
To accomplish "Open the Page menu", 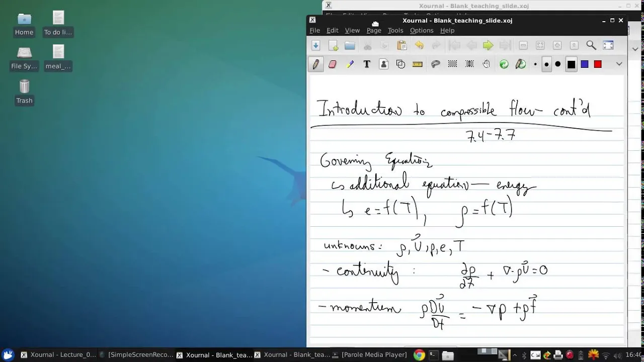I will (x=374, y=30).
